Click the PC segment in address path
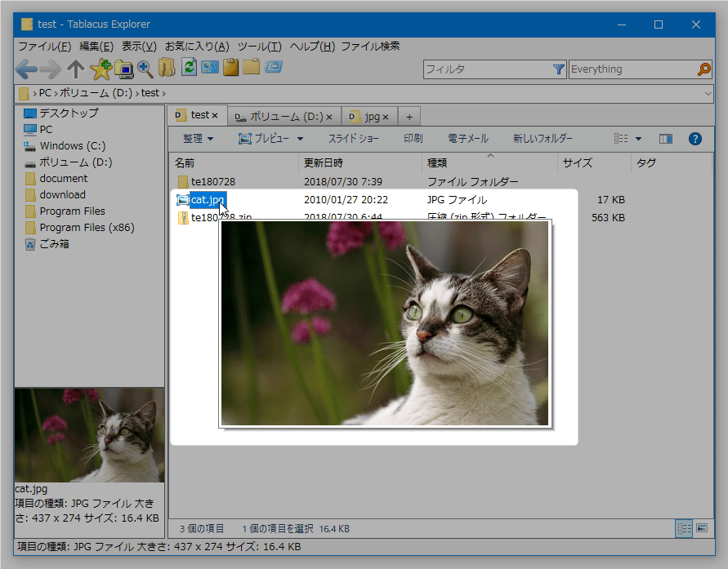This screenshot has width=728, height=569. (x=45, y=93)
